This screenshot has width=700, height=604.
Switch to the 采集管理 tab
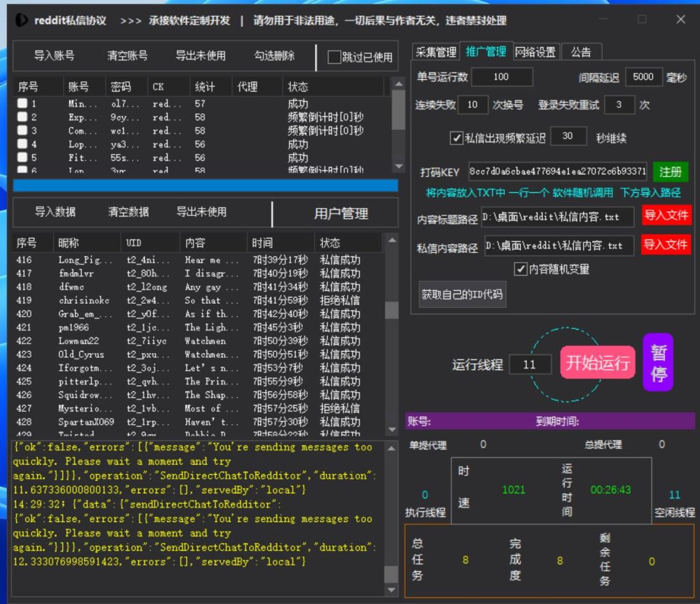coord(435,52)
